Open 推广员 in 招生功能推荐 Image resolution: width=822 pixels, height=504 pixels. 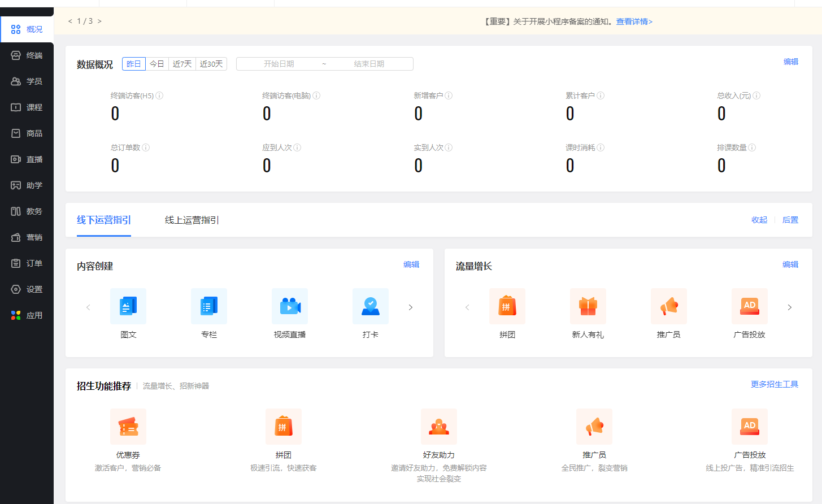594,427
